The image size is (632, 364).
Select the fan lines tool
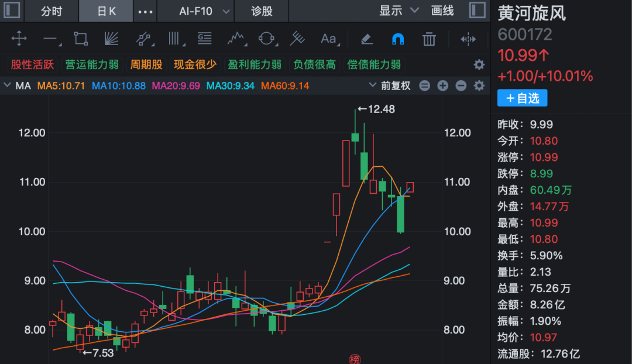tap(111, 39)
